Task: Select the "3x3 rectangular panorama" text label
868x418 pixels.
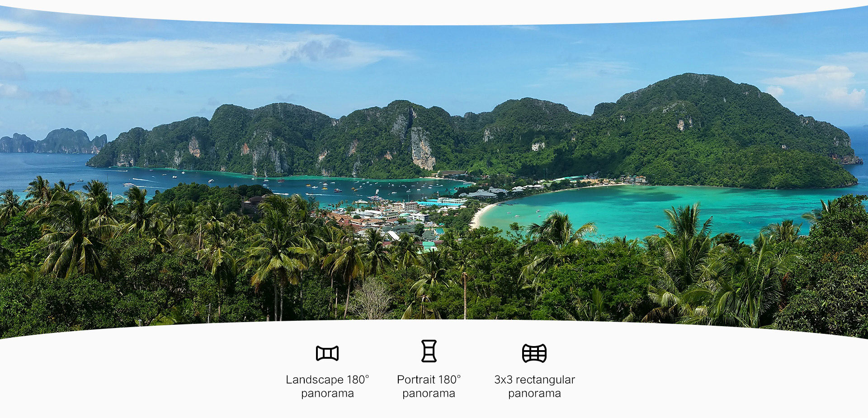Action: coord(534,386)
